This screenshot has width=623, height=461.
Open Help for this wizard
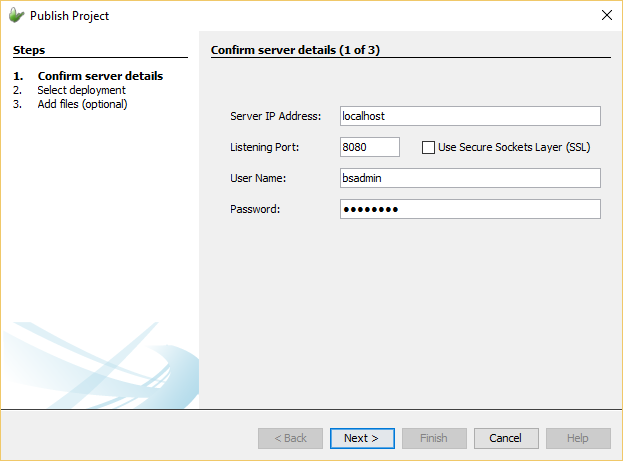577,438
